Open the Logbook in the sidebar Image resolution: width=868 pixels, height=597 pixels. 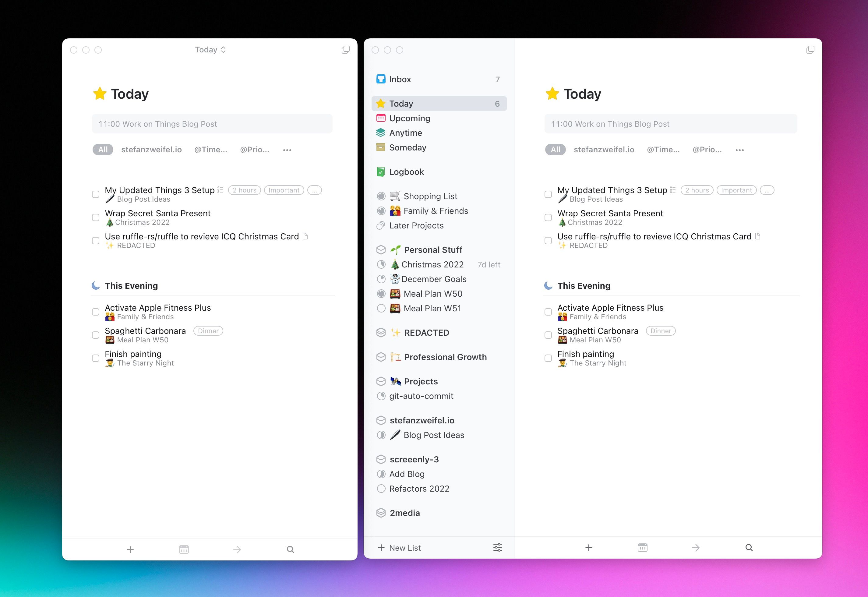click(407, 172)
